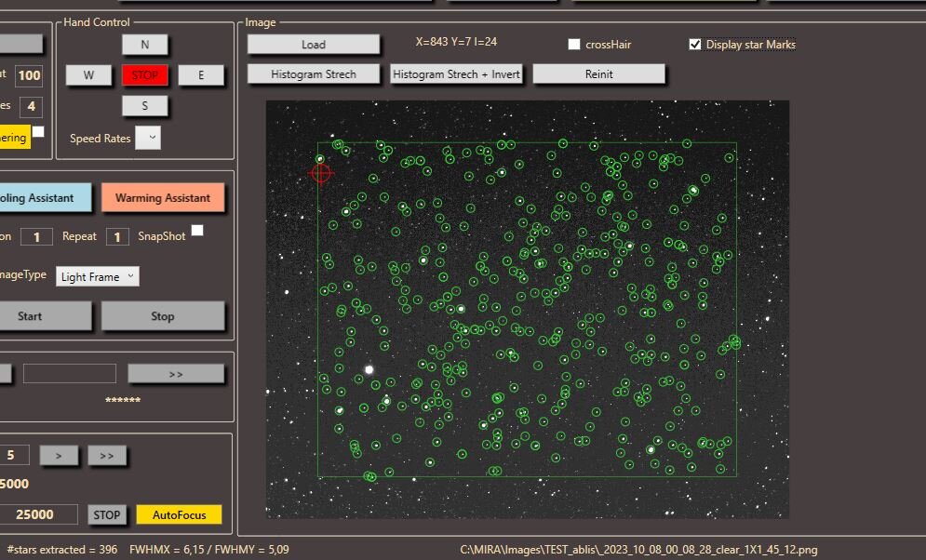
Task: Click the double arrow button beside text field
Action: coord(176,374)
